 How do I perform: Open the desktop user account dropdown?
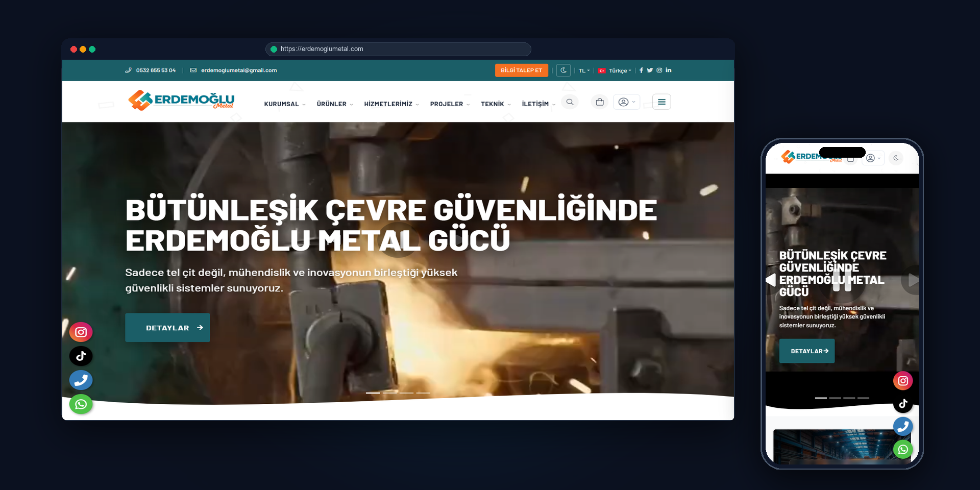click(626, 102)
